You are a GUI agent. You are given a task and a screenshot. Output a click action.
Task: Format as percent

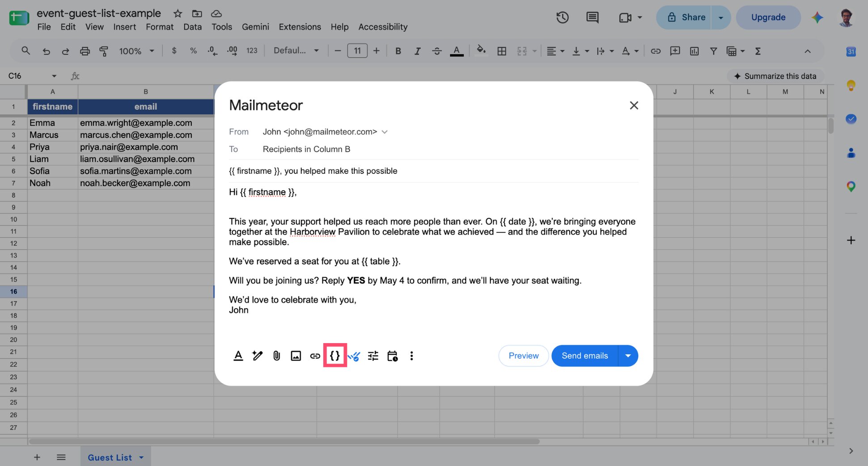coord(193,51)
